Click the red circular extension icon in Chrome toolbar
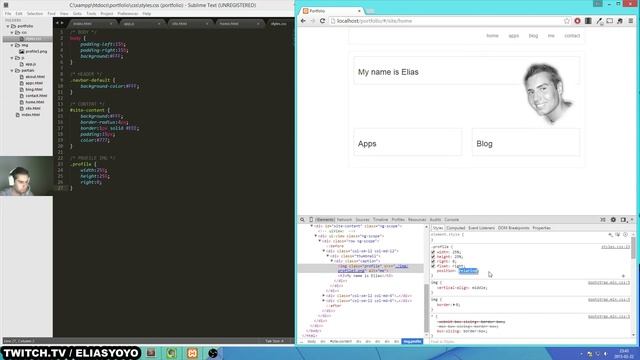Viewport: 640px width, 360px height. (x=577, y=21)
